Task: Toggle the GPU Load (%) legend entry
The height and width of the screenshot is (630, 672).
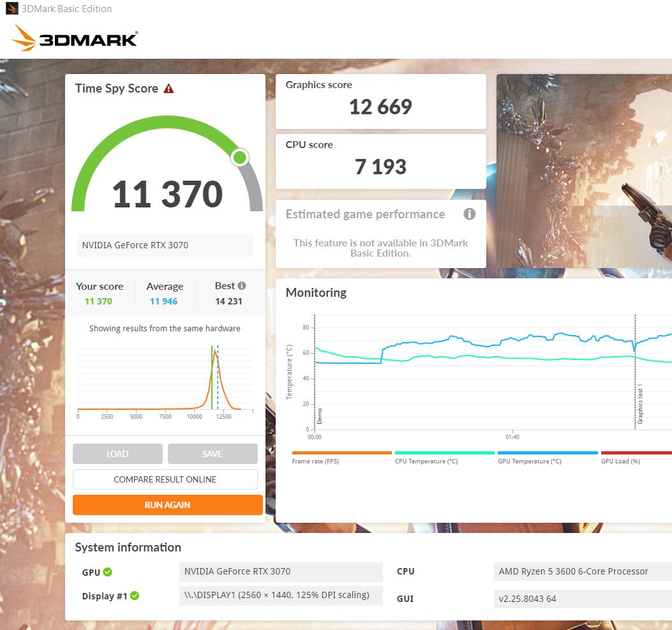Action: coord(620,461)
